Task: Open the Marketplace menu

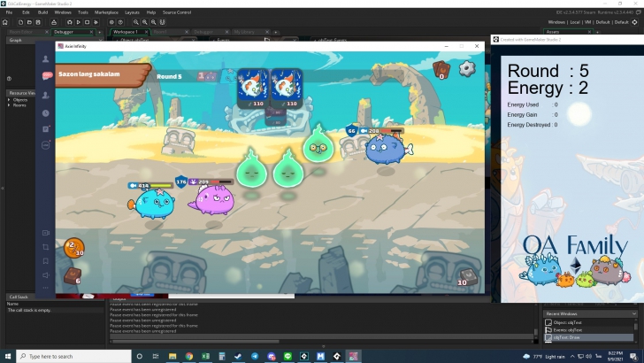Action: (x=106, y=12)
